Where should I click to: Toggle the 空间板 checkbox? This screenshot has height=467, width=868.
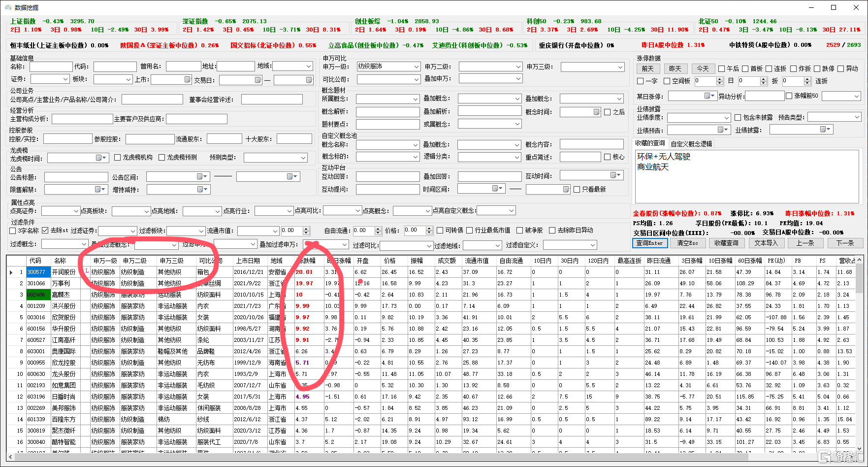pyautogui.click(x=667, y=81)
